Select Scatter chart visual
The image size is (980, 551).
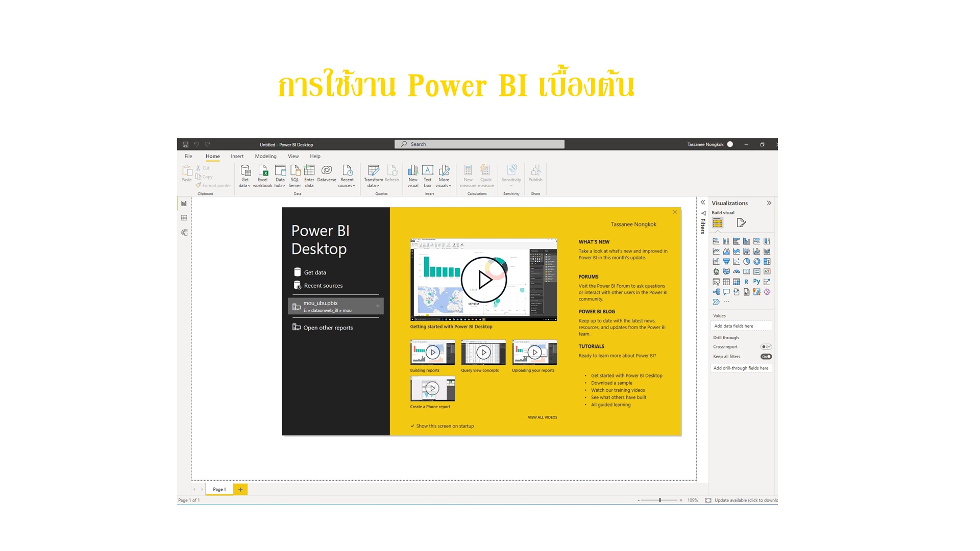point(737,262)
